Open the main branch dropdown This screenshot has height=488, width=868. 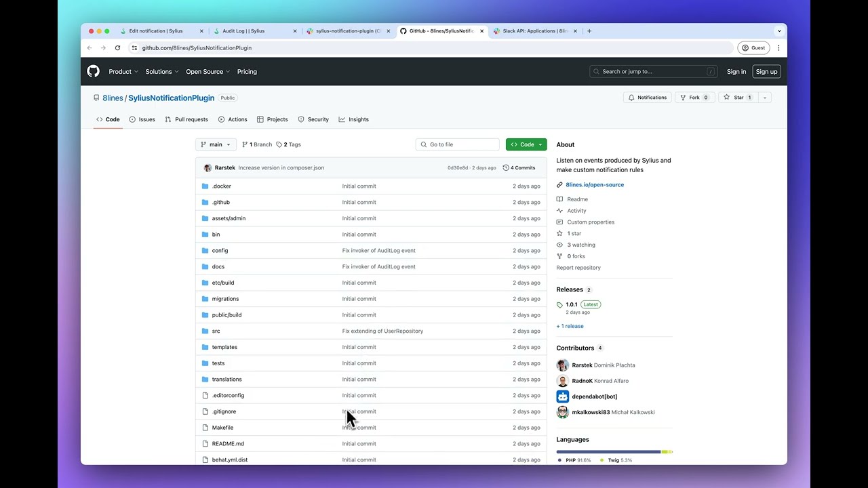pyautogui.click(x=215, y=144)
